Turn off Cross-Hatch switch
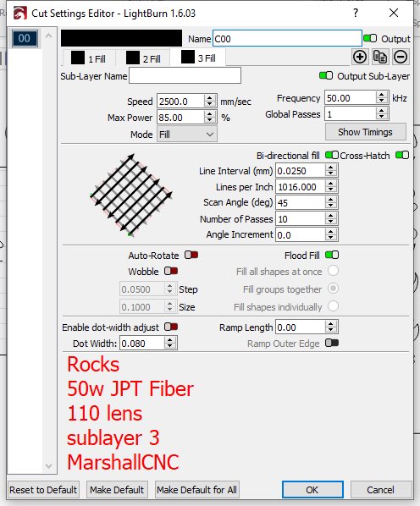 (402, 155)
